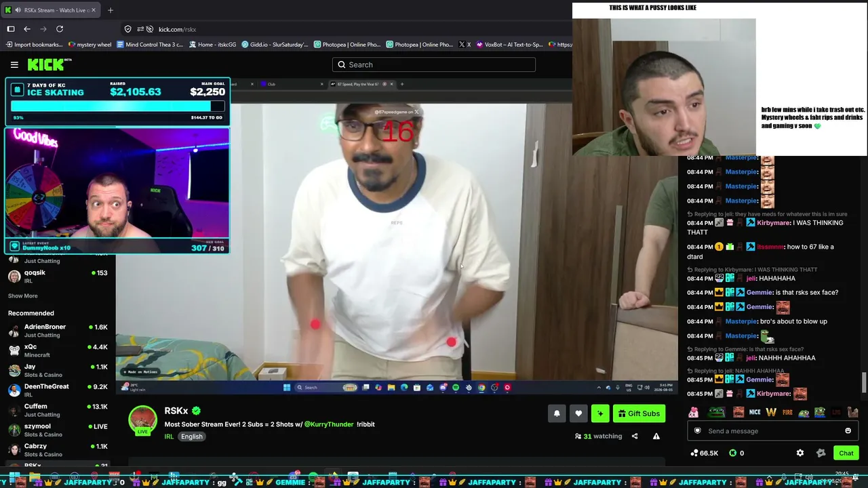Open qoqsik channel in the sidebar
The width and height of the screenshot is (868, 488).
[58, 276]
